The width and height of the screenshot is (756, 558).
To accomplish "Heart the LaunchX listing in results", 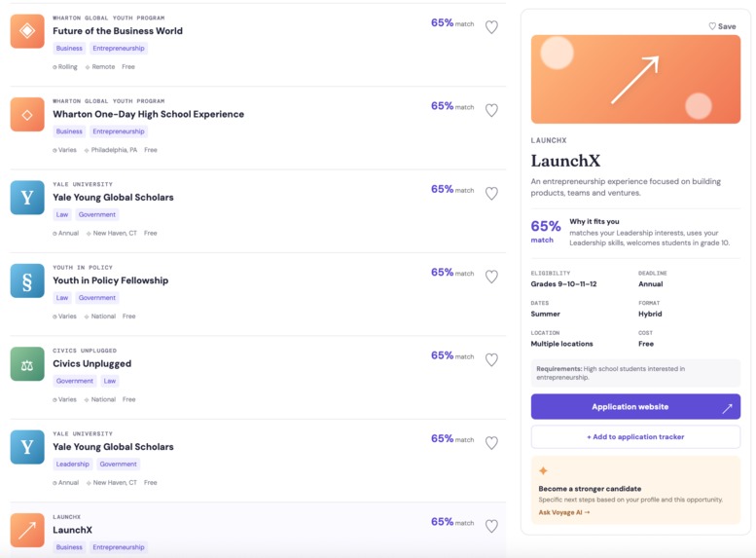I will 491,526.
